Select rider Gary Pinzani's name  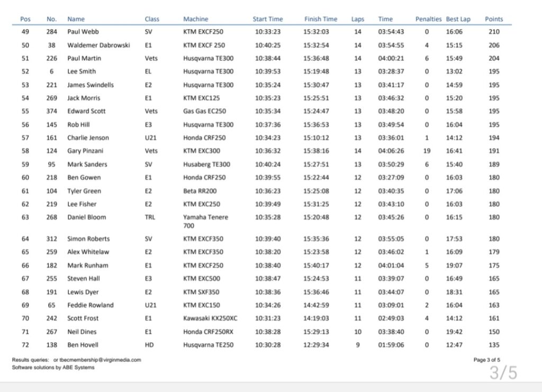point(85,151)
